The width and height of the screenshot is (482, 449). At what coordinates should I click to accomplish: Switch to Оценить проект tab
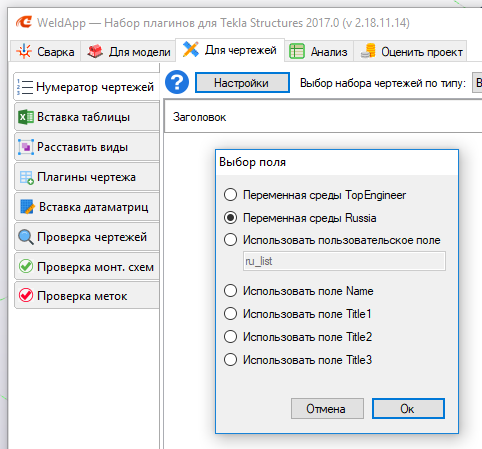point(411,52)
